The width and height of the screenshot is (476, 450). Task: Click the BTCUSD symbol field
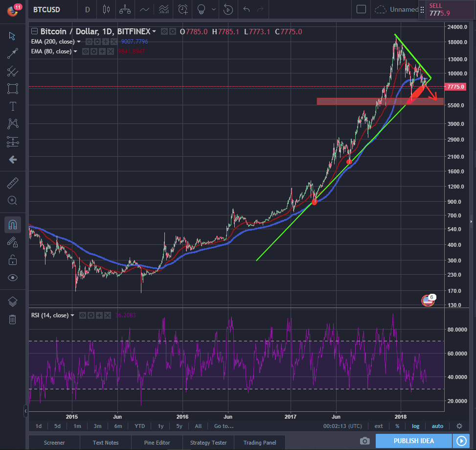pos(47,9)
